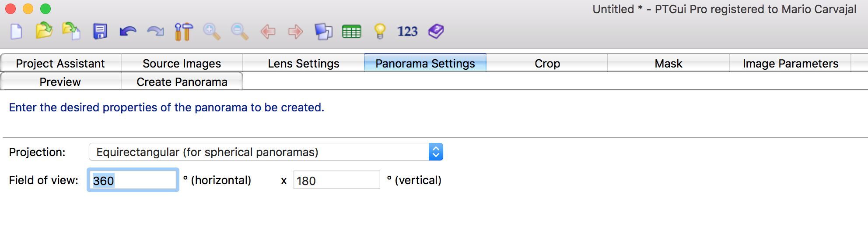Click the 123 numbering icon
The image size is (868, 228).
point(407,32)
